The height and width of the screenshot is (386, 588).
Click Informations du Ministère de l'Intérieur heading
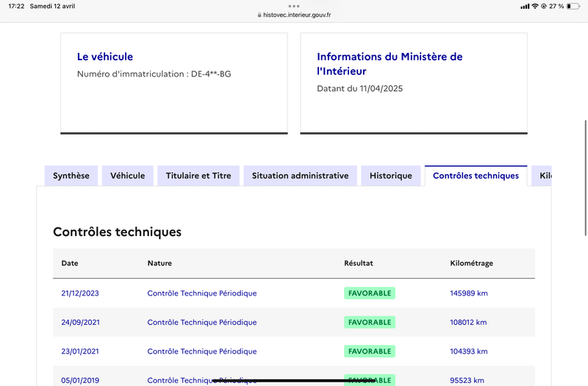click(390, 64)
